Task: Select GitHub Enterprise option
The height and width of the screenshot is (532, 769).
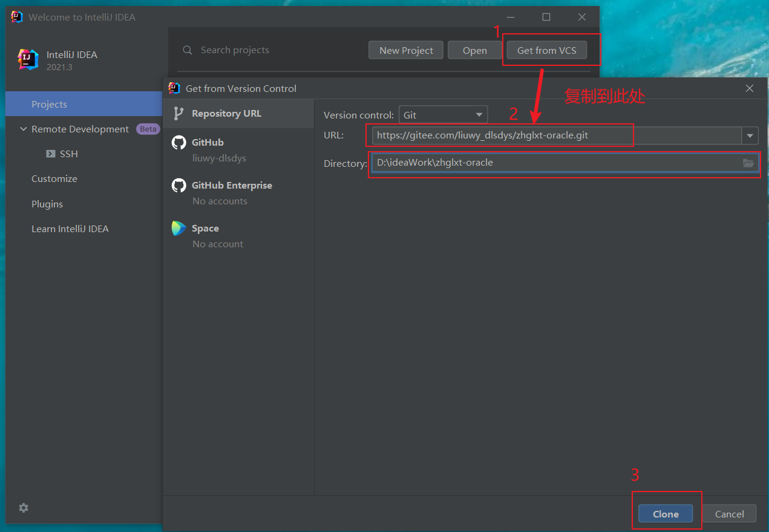Action: pos(238,193)
